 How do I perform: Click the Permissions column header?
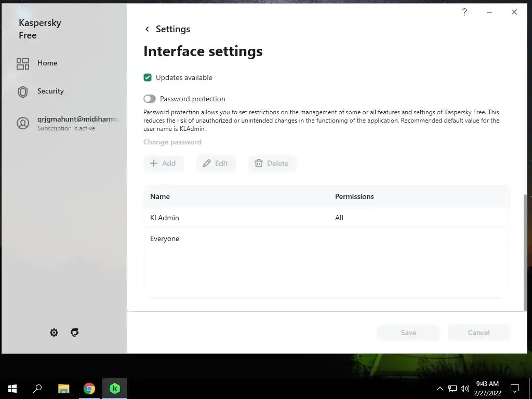(354, 197)
